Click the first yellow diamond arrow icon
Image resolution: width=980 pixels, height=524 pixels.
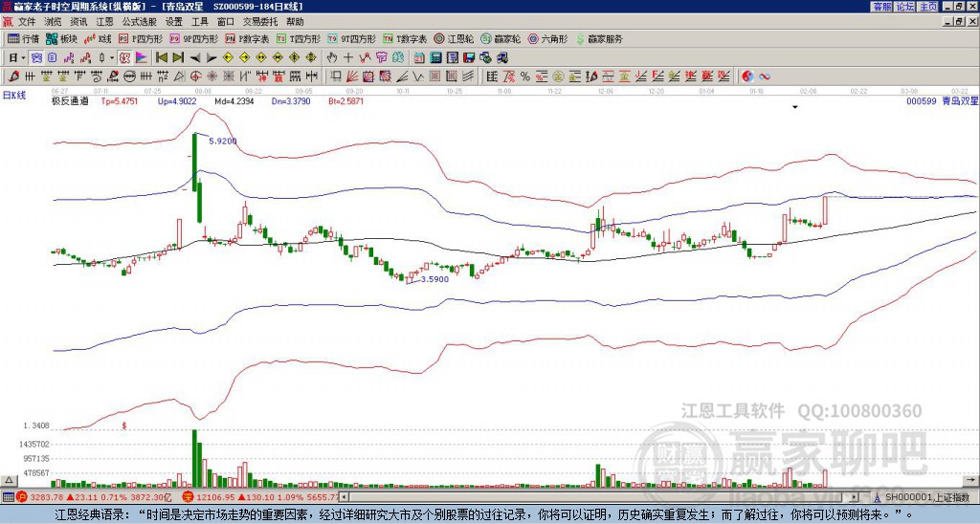pos(228,57)
